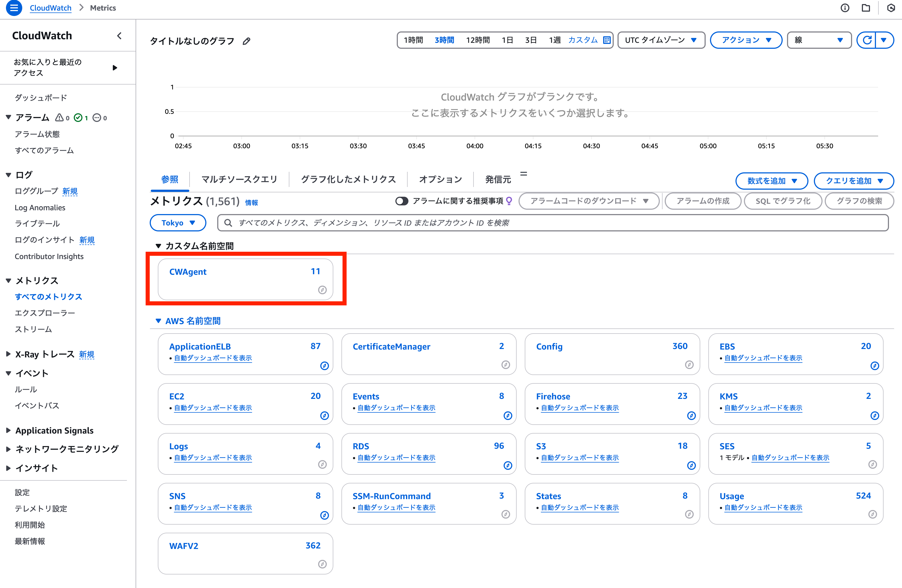Open the 線 graph type dropdown
Viewport: 902px width, 588px height.
(819, 40)
